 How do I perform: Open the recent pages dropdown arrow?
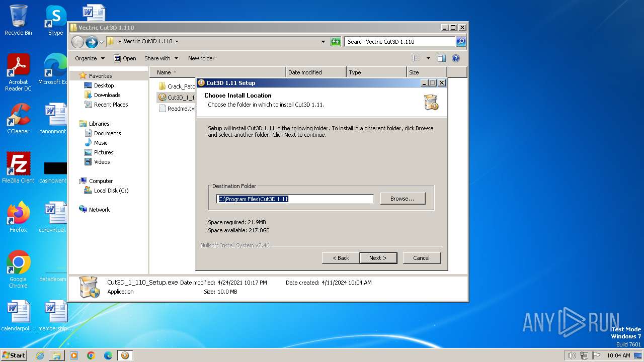pyautogui.click(x=101, y=42)
